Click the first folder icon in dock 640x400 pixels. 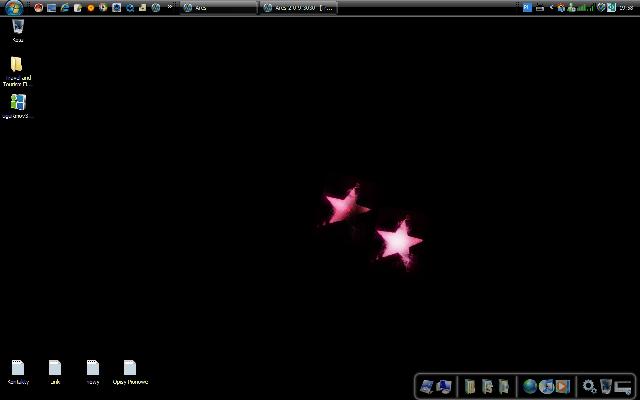click(470, 386)
